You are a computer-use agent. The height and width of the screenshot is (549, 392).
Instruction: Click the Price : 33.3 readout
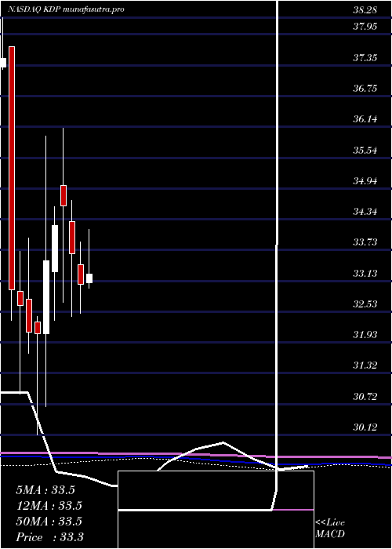point(49,537)
